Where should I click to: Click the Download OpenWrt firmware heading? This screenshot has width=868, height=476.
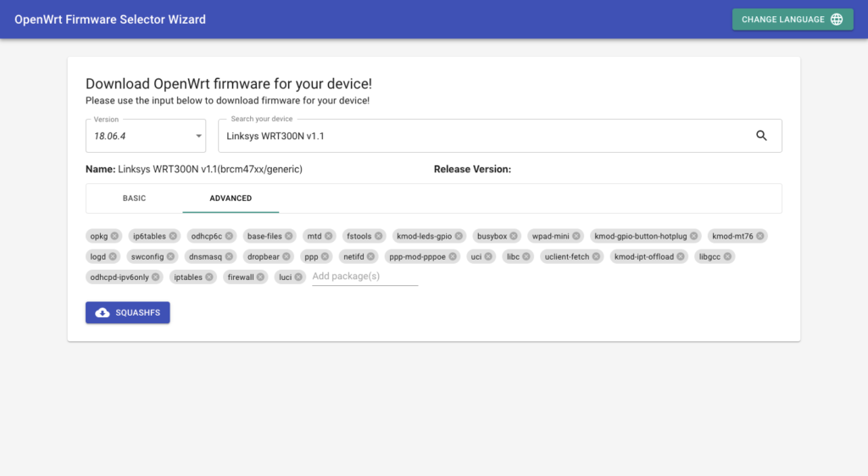(229, 84)
